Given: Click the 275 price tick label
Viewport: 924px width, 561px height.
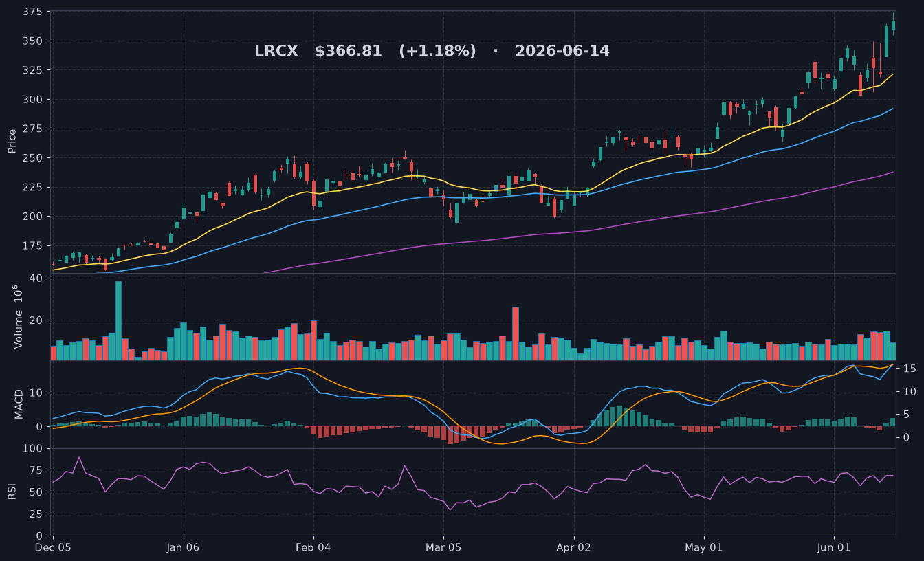Looking at the screenshot, I should (33, 129).
